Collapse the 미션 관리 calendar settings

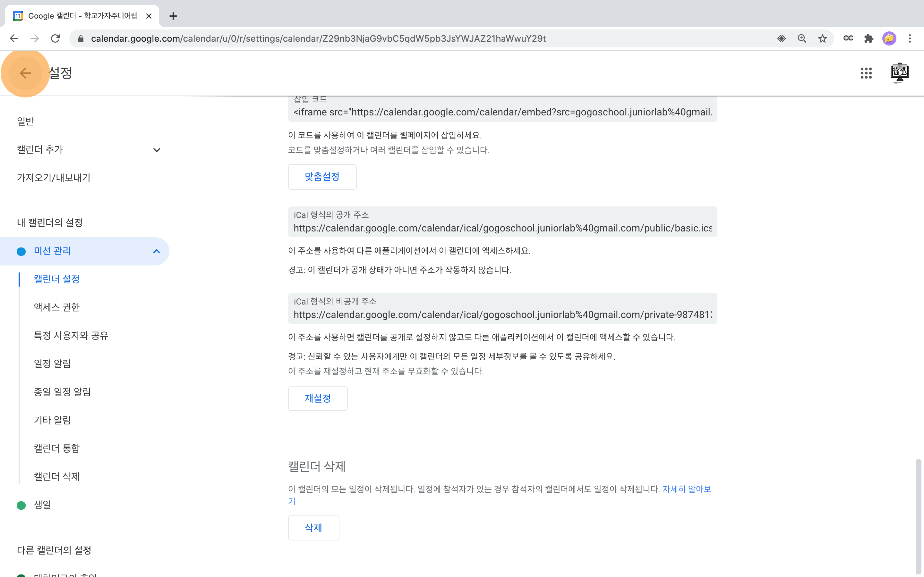coord(156,251)
